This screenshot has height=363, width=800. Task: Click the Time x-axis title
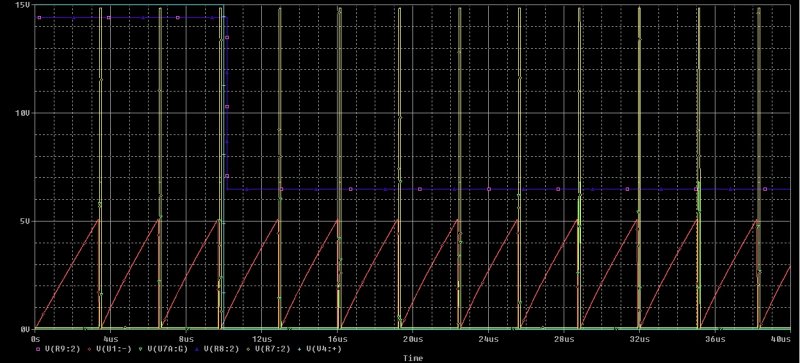[412, 358]
